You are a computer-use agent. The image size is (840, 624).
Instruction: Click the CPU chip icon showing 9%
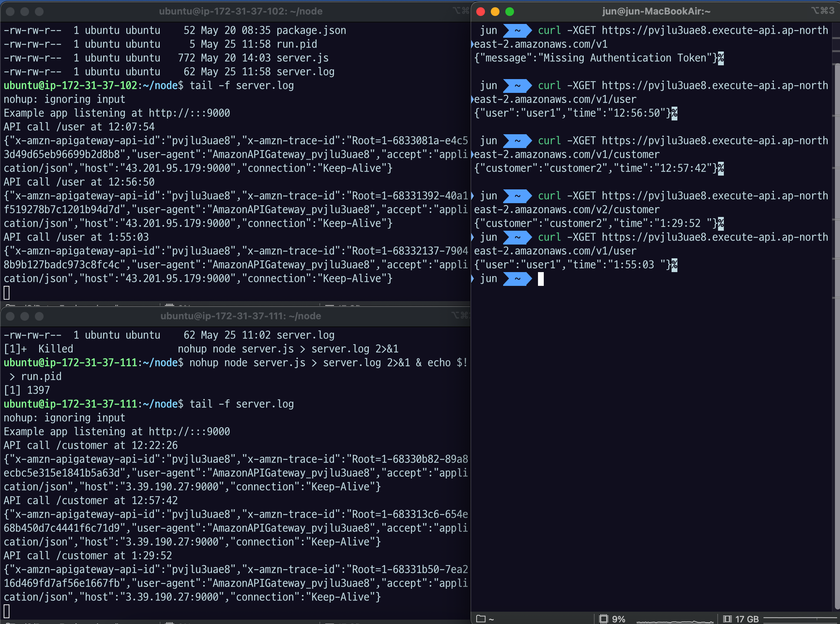pyautogui.click(x=603, y=619)
